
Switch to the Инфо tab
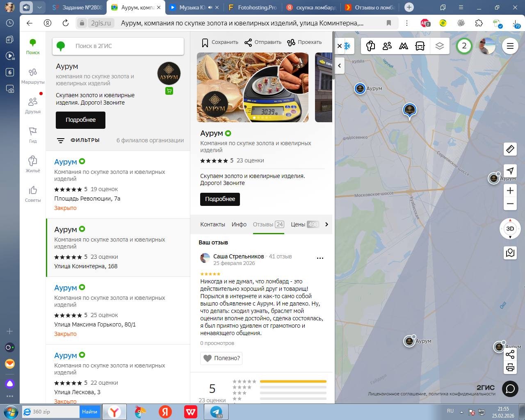tap(239, 224)
